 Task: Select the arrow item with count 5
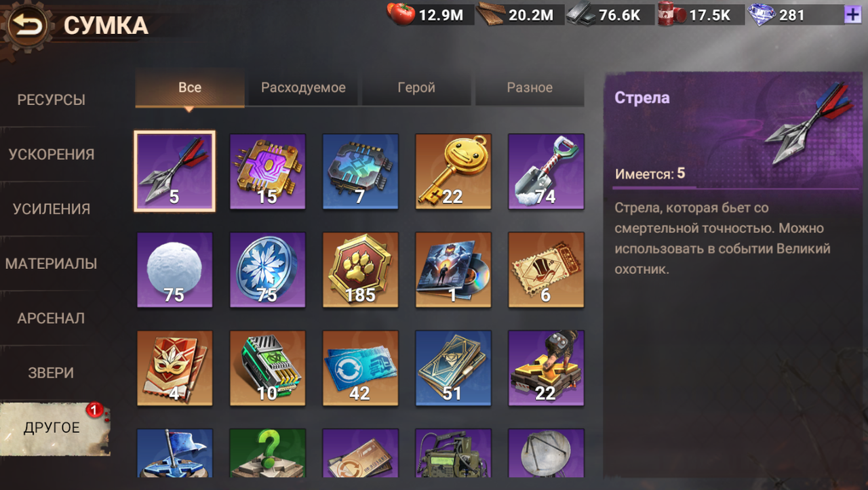pos(175,171)
